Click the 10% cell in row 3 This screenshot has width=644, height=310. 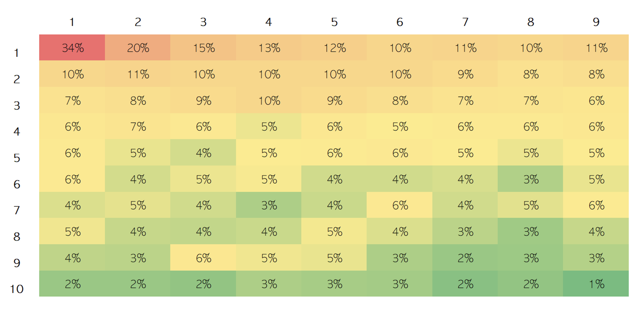coord(269,100)
